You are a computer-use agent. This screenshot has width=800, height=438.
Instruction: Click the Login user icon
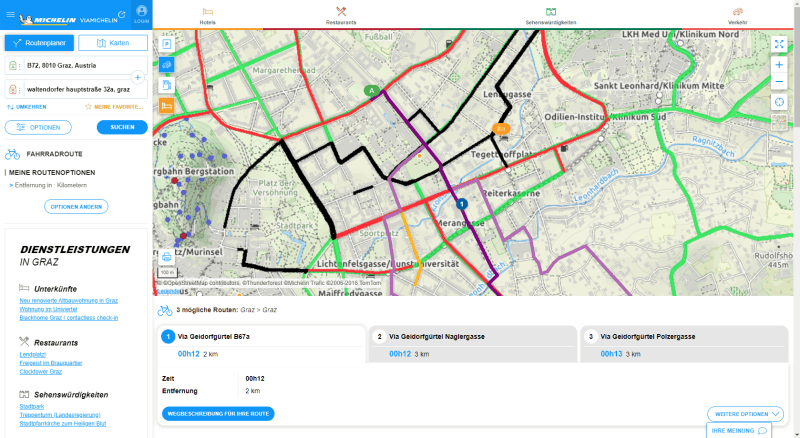tap(141, 12)
